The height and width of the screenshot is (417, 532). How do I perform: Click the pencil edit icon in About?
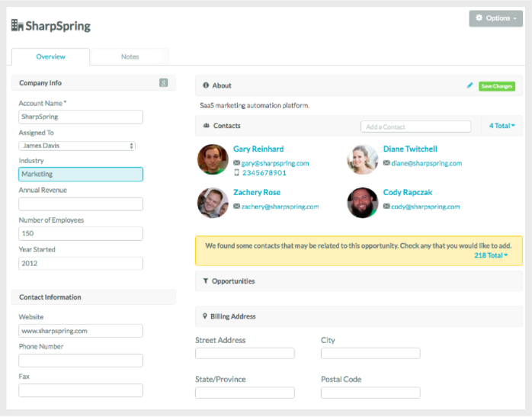coord(470,85)
